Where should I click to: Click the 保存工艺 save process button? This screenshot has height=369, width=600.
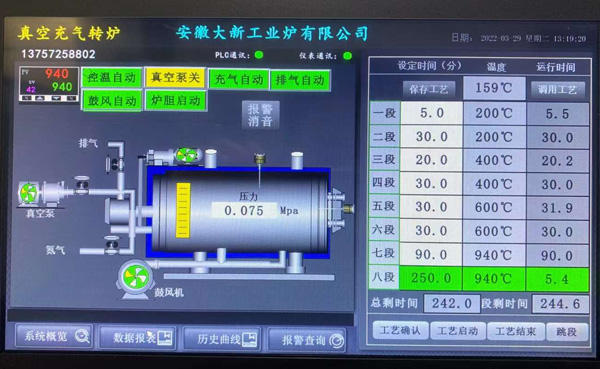pos(429,90)
